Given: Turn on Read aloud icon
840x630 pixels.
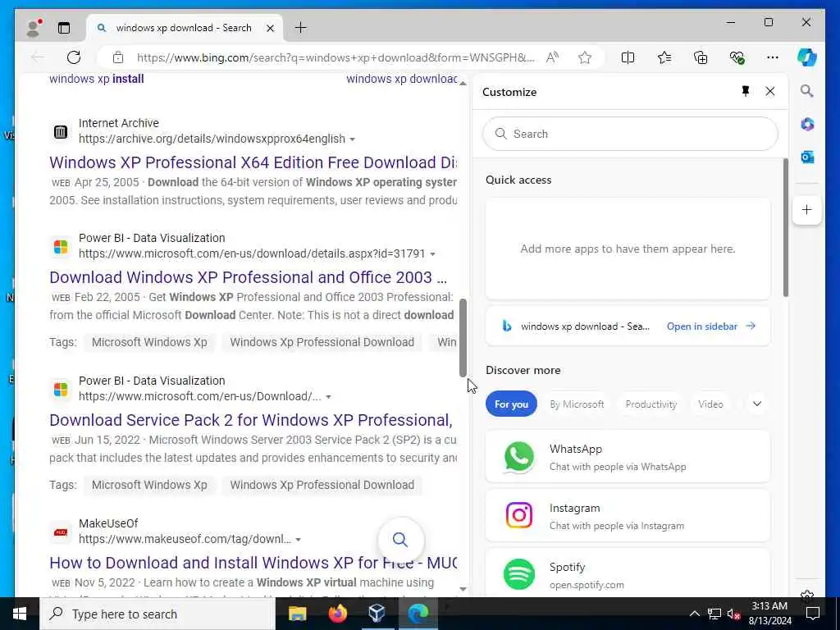Looking at the screenshot, I should click(x=552, y=57).
